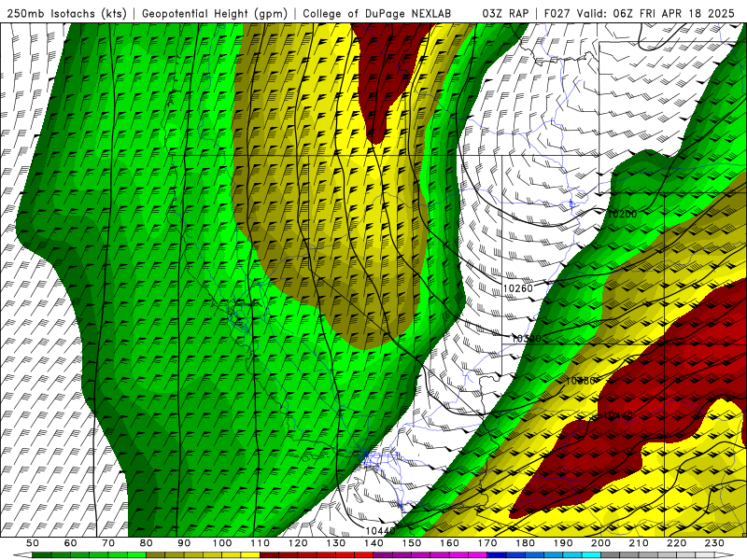
Task: Click the 190 value on the color scale
Action: point(563,543)
